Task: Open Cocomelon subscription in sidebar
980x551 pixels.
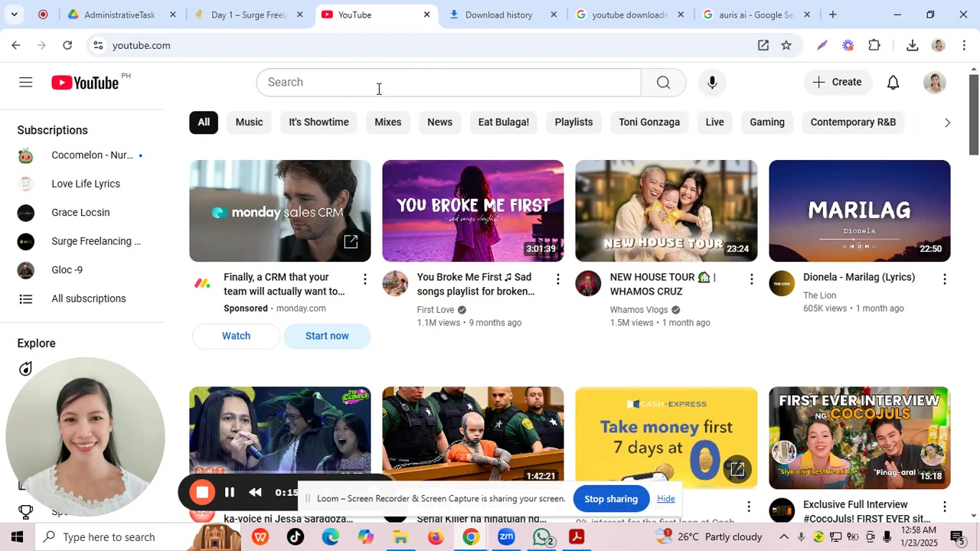Action: 83,155
